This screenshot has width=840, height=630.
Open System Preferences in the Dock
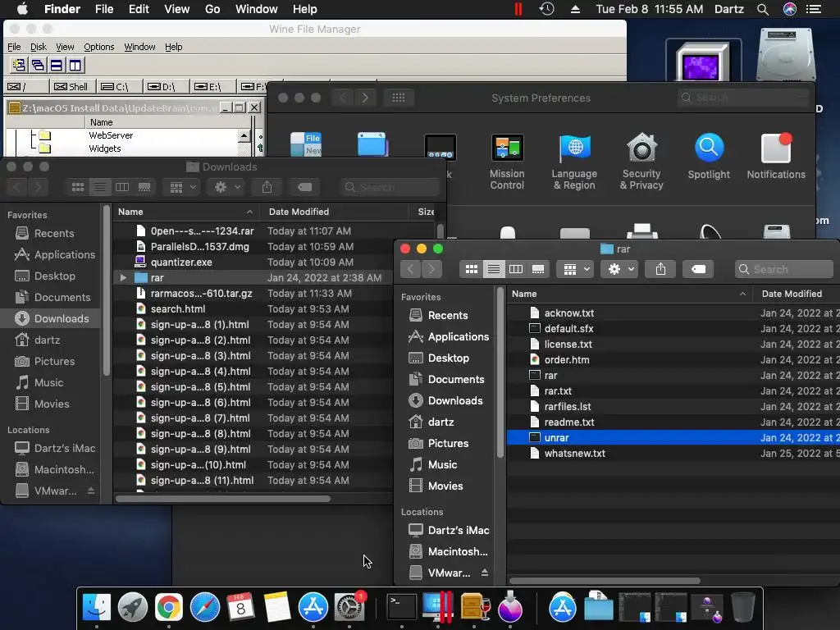click(x=349, y=608)
